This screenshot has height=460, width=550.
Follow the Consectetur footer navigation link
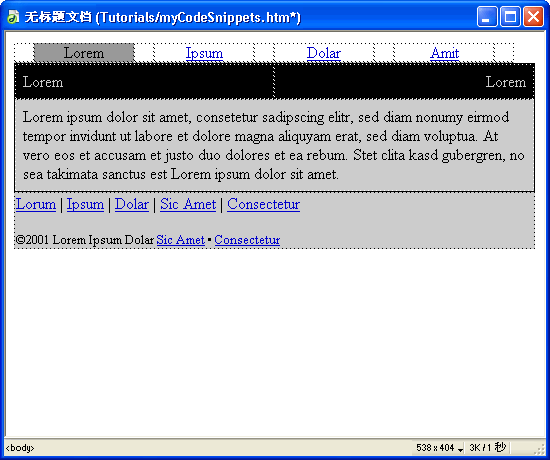263,204
